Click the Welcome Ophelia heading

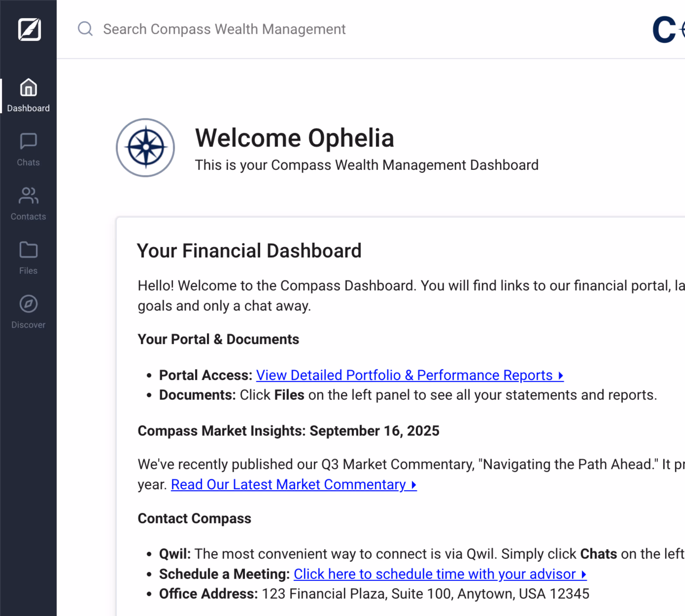[x=294, y=138]
